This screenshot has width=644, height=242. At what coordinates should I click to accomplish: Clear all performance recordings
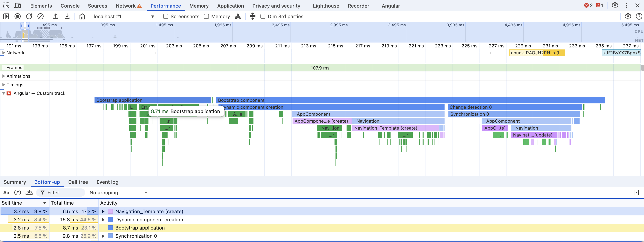[41, 16]
